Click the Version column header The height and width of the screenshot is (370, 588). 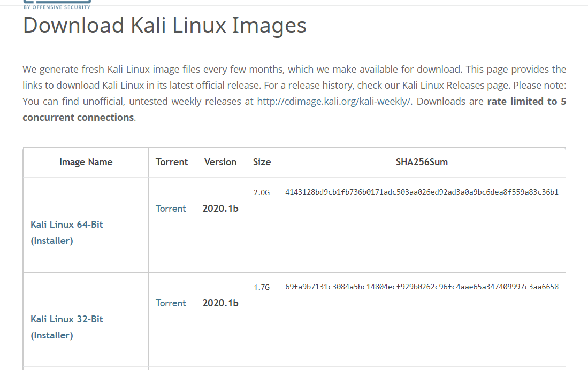(220, 162)
